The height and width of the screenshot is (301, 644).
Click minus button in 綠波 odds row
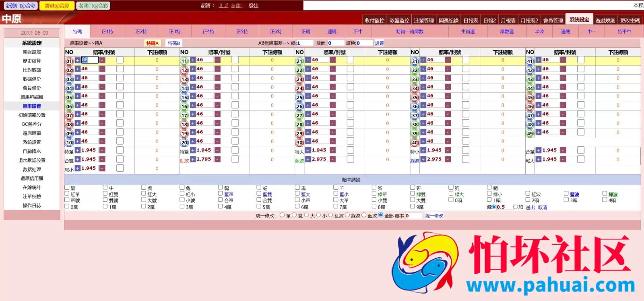point(448,160)
